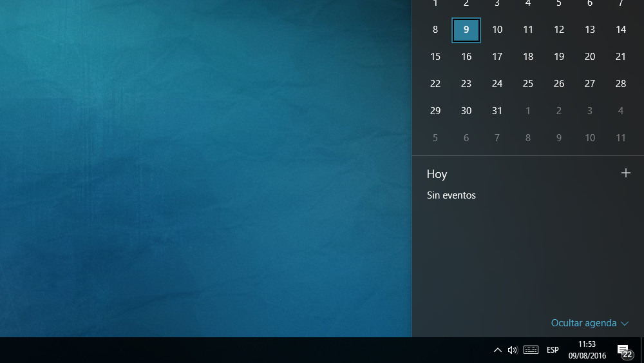
Task: Open the volume speaker icon
Action: click(512, 350)
